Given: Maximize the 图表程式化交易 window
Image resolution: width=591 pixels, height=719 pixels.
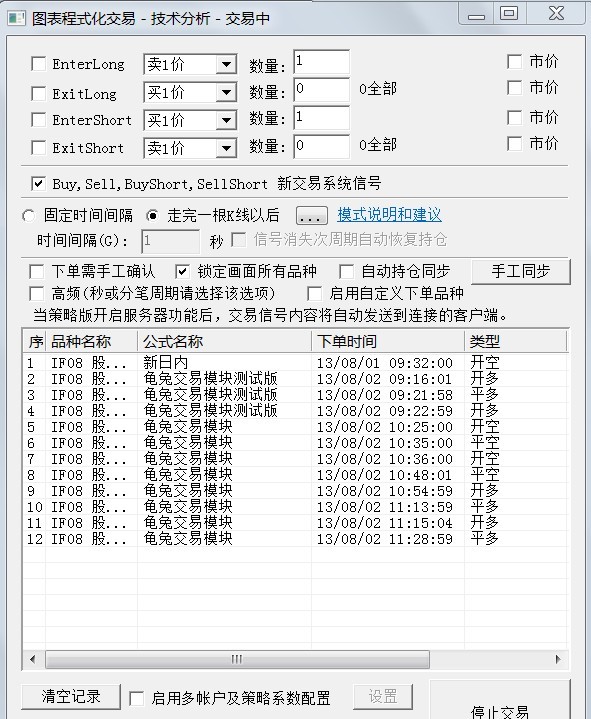Looking at the screenshot, I should tap(509, 13).
